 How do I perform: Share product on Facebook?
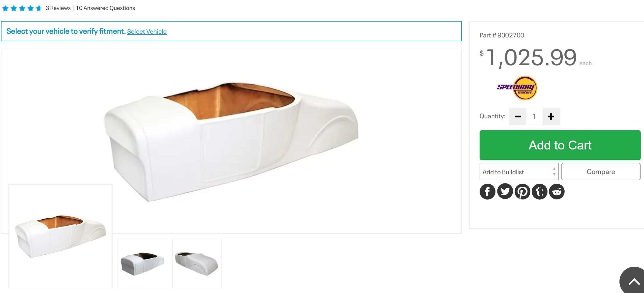click(x=487, y=192)
